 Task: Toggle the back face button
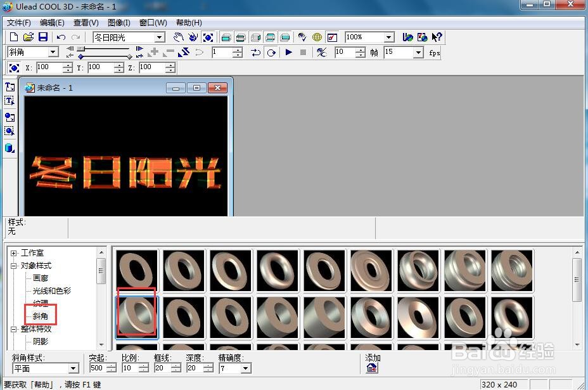point(285,37)
